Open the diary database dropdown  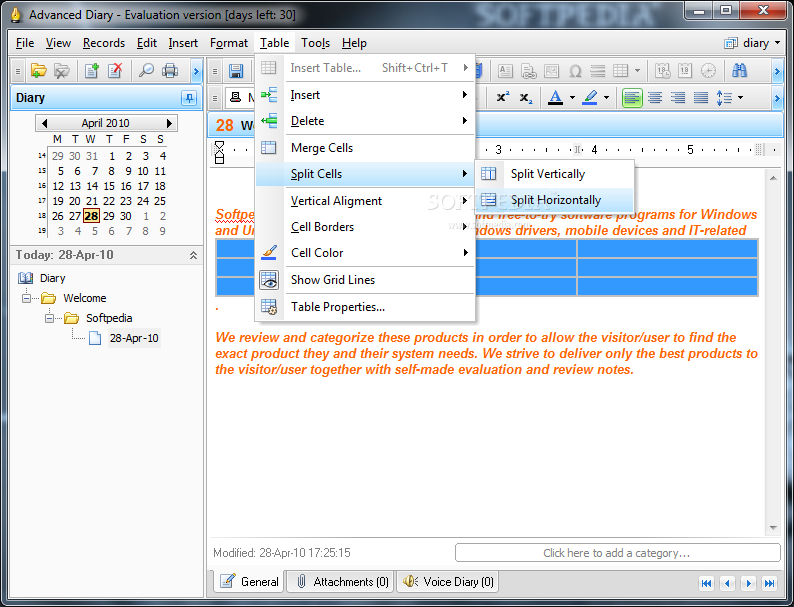(x=752, y=43)
